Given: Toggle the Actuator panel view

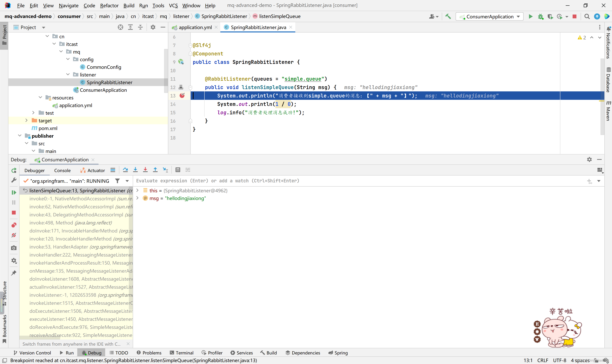Looking at the screenshot, I should 96,170.
